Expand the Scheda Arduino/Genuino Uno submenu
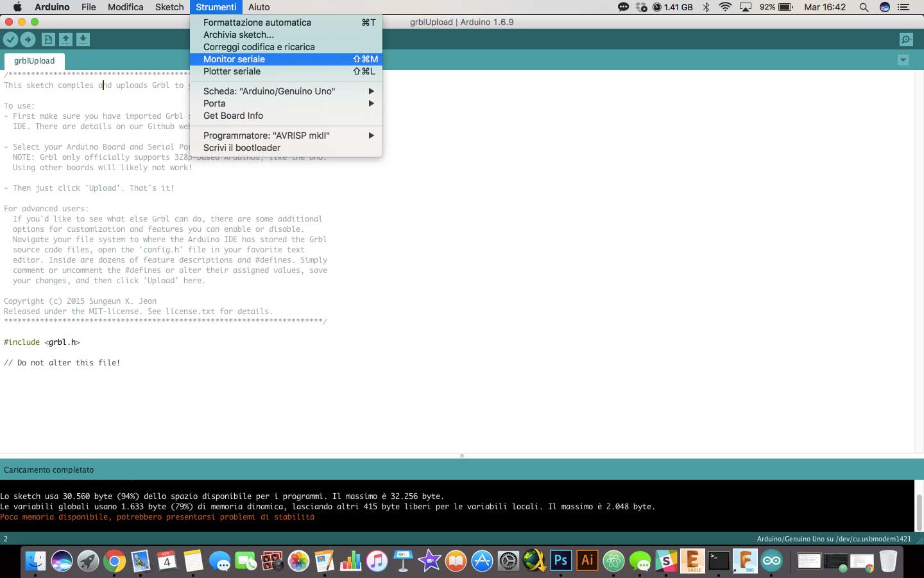This screenshot has height=578, width=924. click(x=286, y=91)
